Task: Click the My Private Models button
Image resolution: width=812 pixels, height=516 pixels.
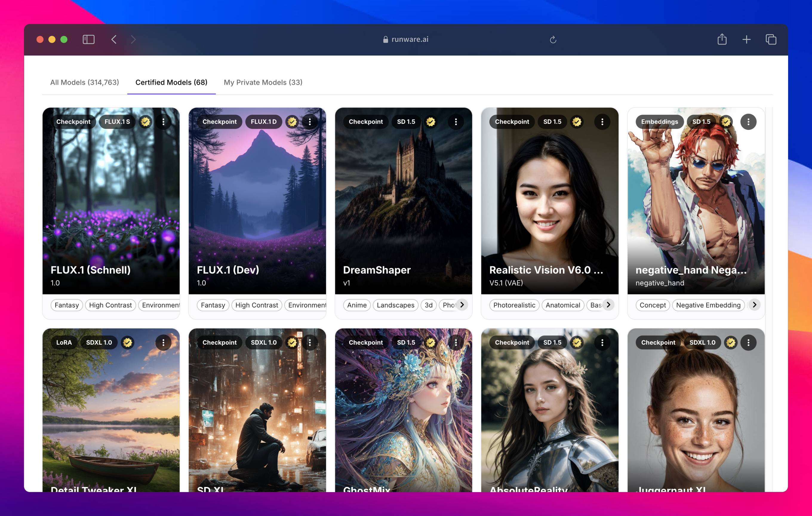Action: (x=263, y=82)
